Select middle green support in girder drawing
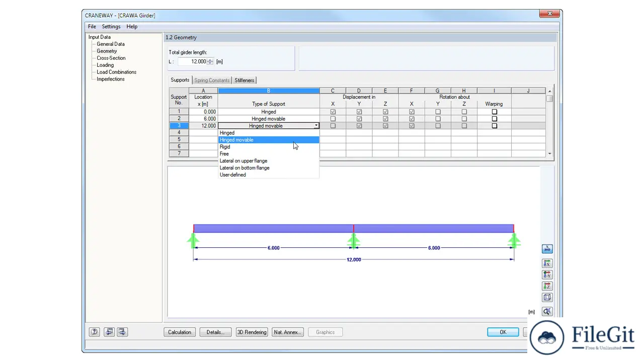The width and height of the screenshot is (644, 362). [x=354, y=240]
